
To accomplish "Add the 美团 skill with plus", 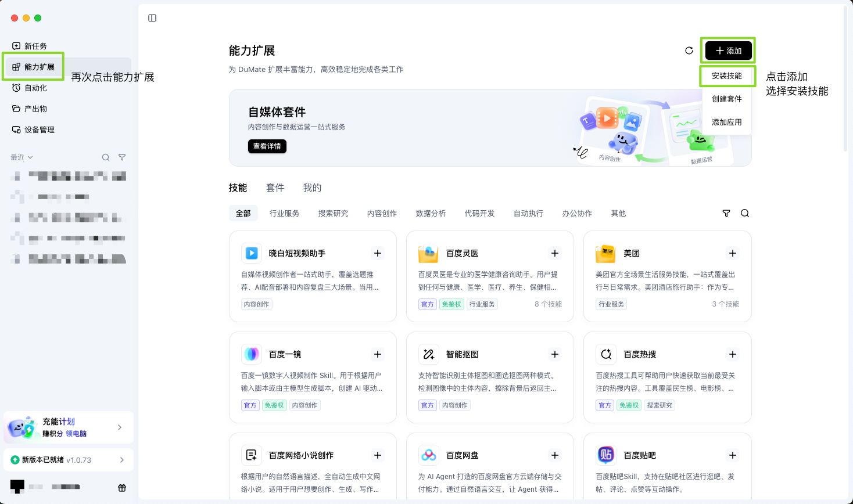I will click(733, 253).
